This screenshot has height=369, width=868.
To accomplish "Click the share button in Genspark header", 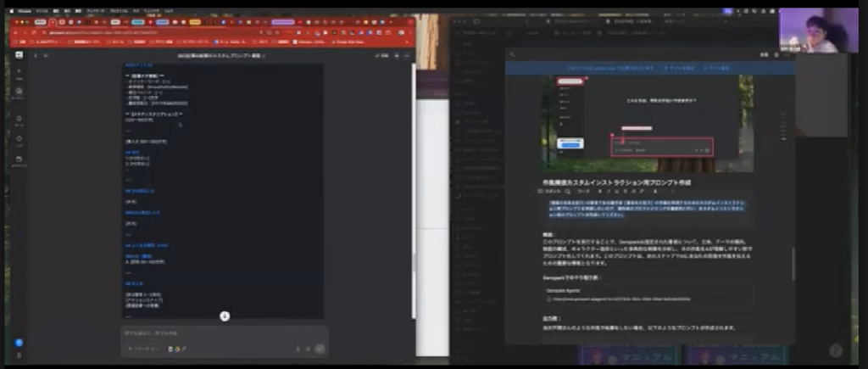I will (x=383, y=55).
